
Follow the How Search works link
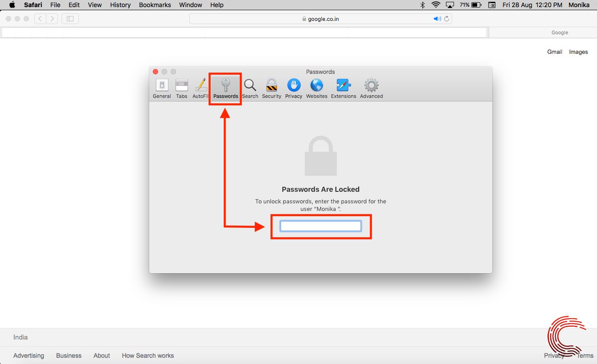pyautogui.click(x=148, y=356)
